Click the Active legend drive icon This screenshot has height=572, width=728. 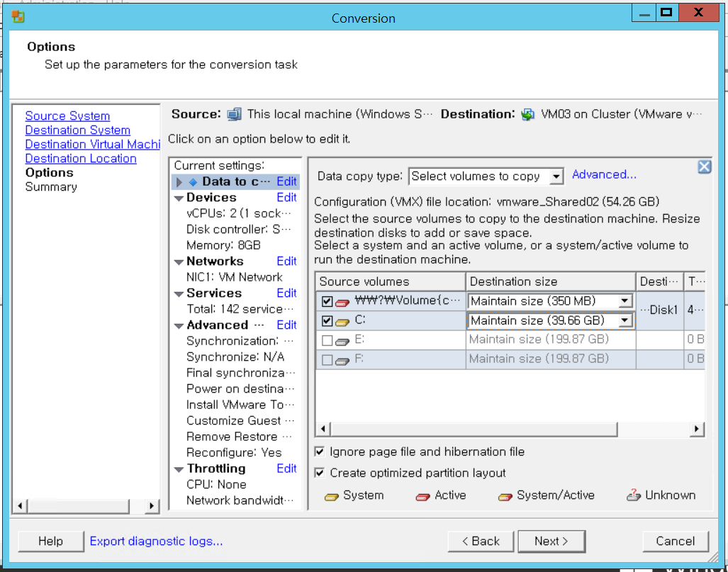[422, 497]
